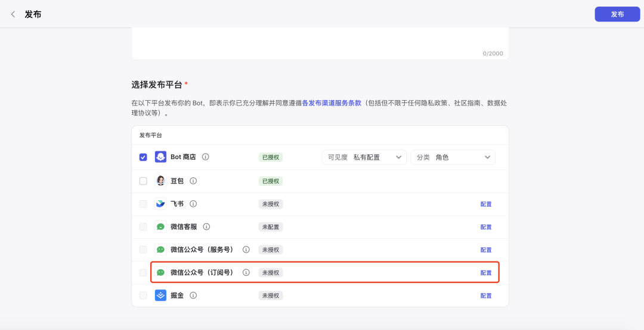Click the Bot 商店 platform icon
This screenshot has width=644, height=330.
(160, 157)
